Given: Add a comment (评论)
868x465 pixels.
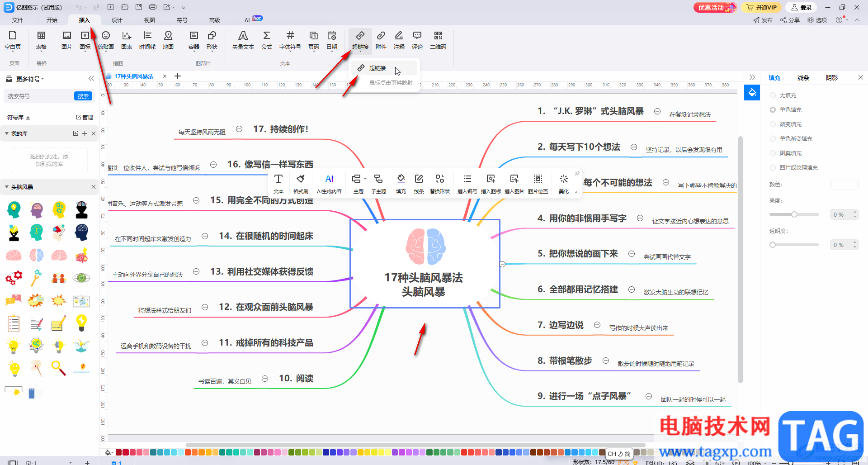Looking at the screenshot, I should pyautogui.click(x=417, y=40).
